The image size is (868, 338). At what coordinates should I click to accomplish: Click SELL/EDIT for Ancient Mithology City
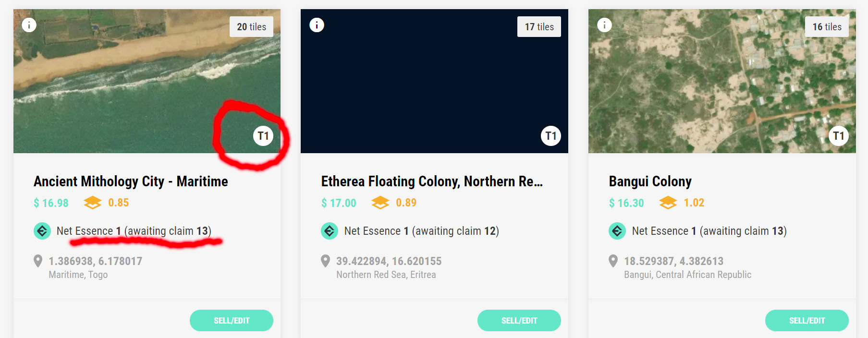[232, 320]
